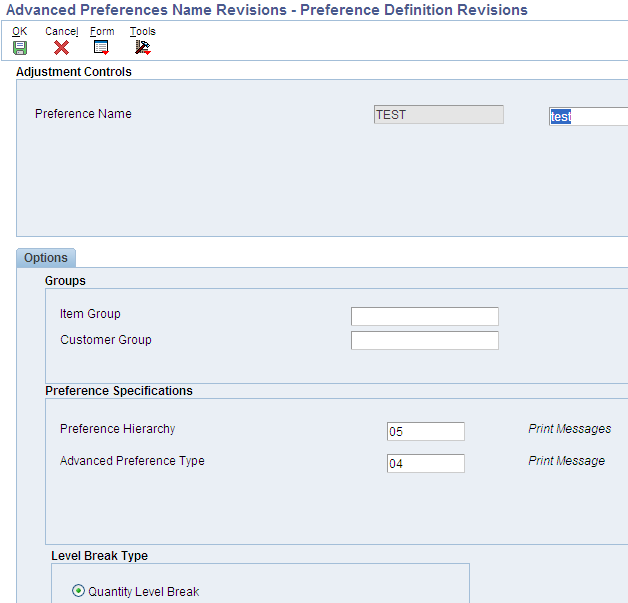
Task: Click the Customer Group label
Action: point(106,340)
